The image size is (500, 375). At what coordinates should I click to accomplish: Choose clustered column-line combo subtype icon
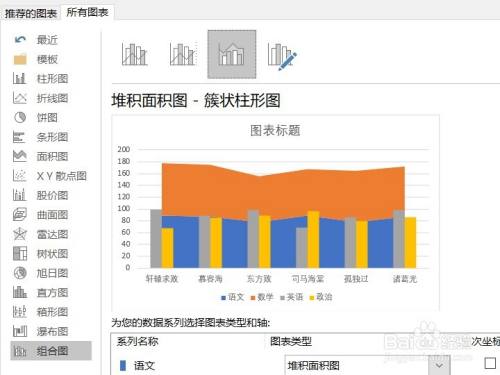click(134, 54)
